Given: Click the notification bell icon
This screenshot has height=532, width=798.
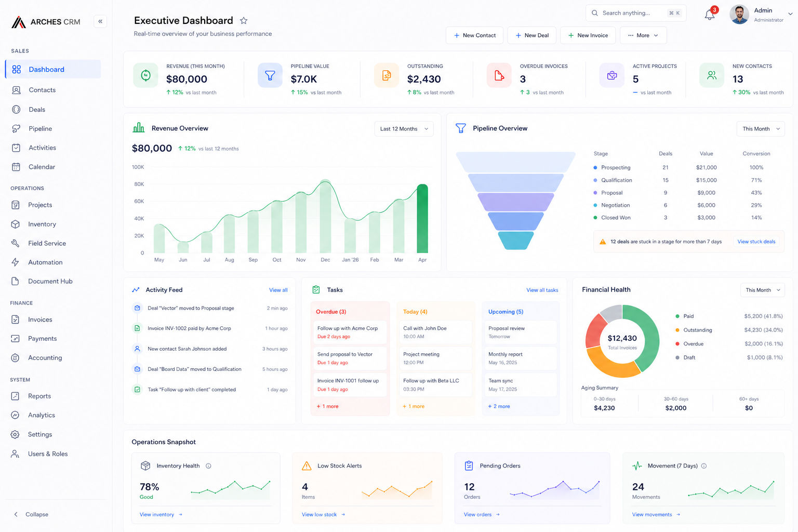Looking at the screenshot, I should tap(710, 15).
